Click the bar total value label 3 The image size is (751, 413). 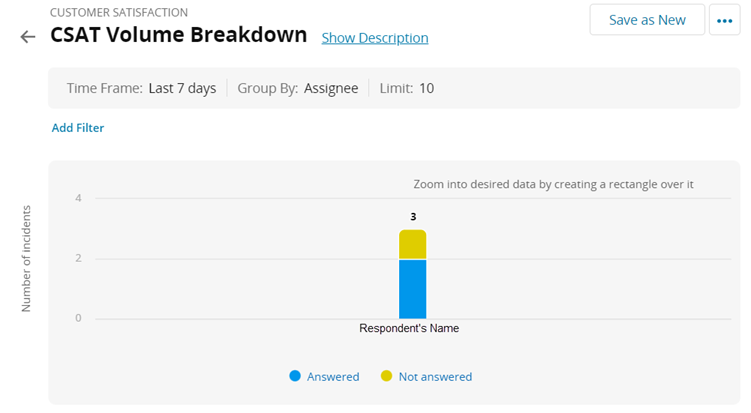tap(413, 216)
